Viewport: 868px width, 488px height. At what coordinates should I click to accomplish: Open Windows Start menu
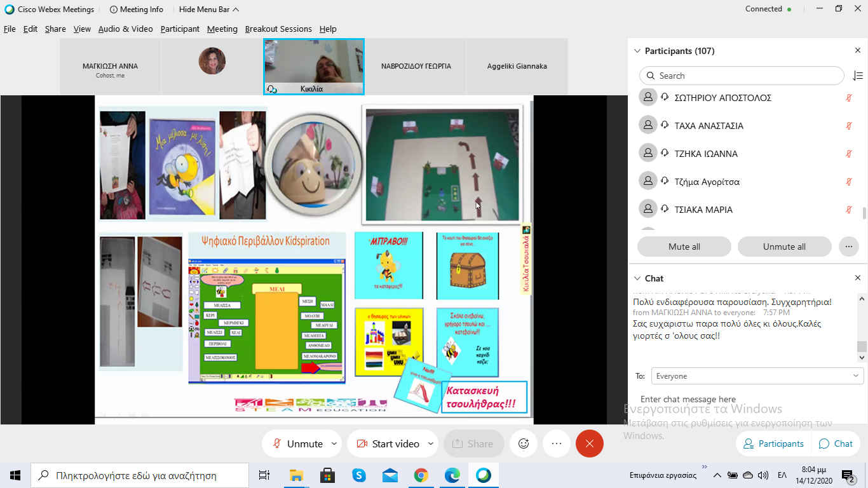(x=15, y=475)
